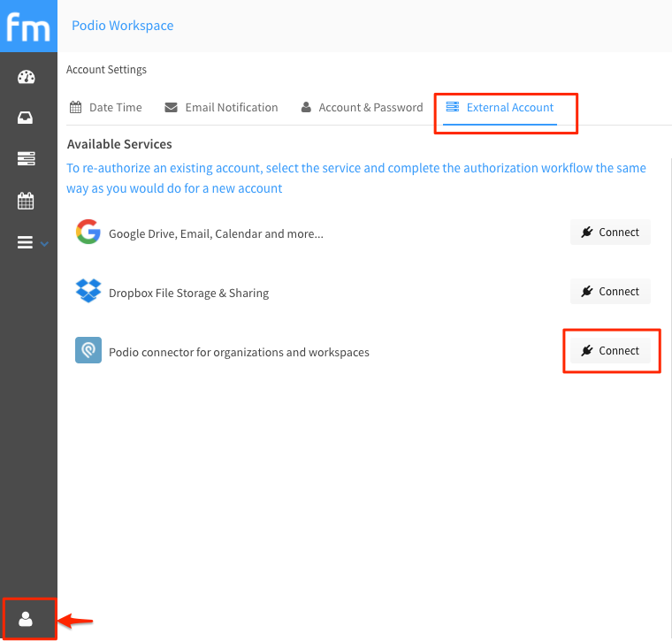Open the server stack icon in sidebar
The image size is (672, 641).
pos(27,158)
